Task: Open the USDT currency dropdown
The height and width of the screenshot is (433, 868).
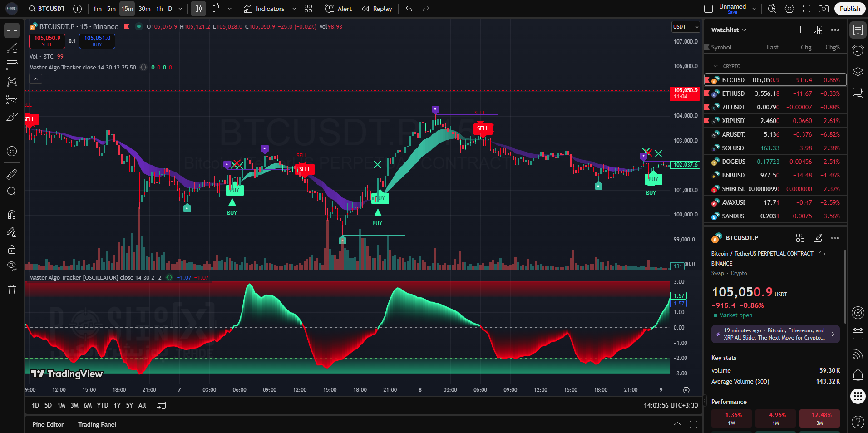Action: pos(686,27)
